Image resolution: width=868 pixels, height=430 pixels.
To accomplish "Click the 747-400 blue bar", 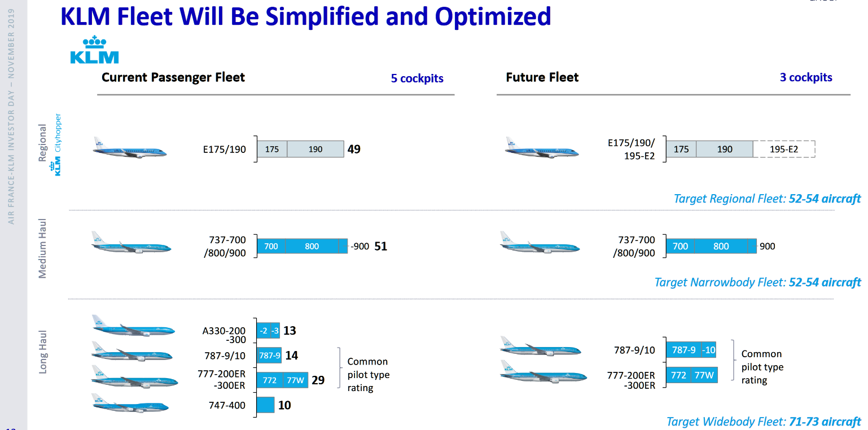I will pyautogui.click(x=266, y=405).
